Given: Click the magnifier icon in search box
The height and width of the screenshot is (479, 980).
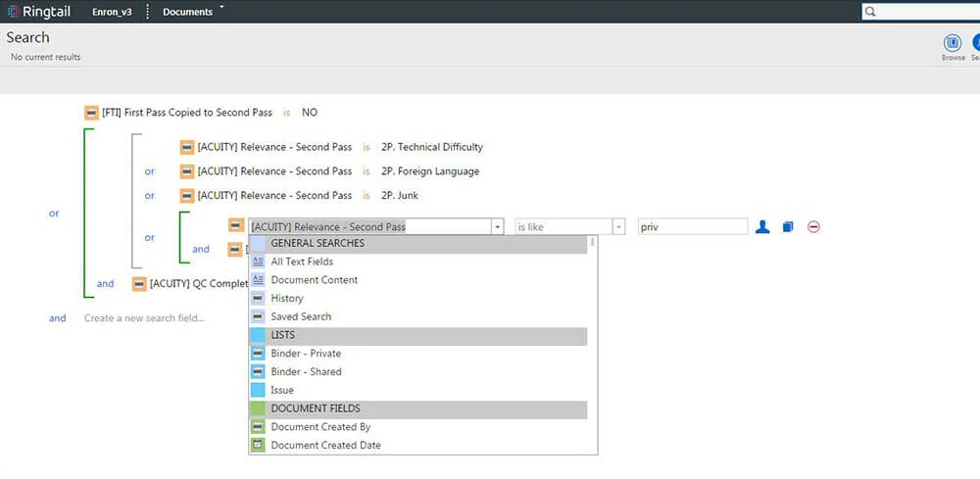Looking at the screenshot, I should pyautogui.click(x=870, y=11).
